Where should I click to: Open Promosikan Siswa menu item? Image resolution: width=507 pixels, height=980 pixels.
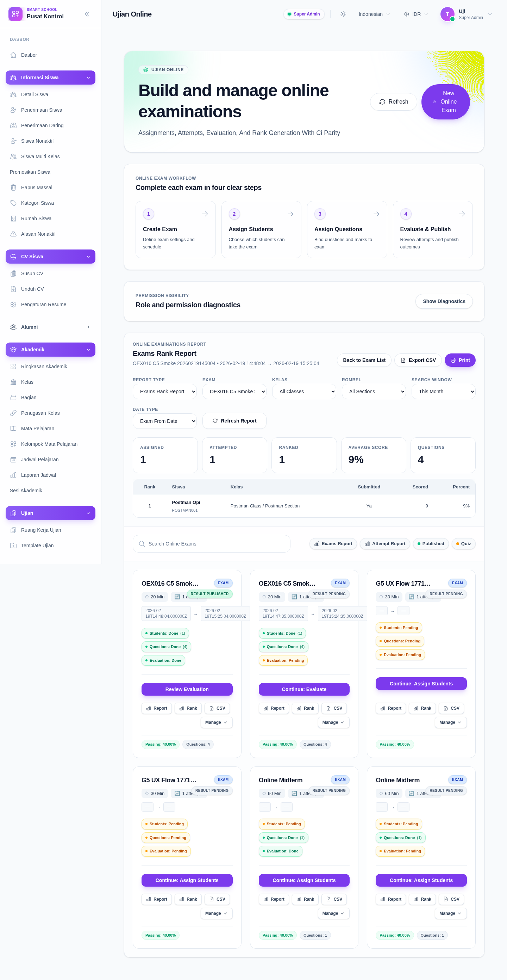51,172
